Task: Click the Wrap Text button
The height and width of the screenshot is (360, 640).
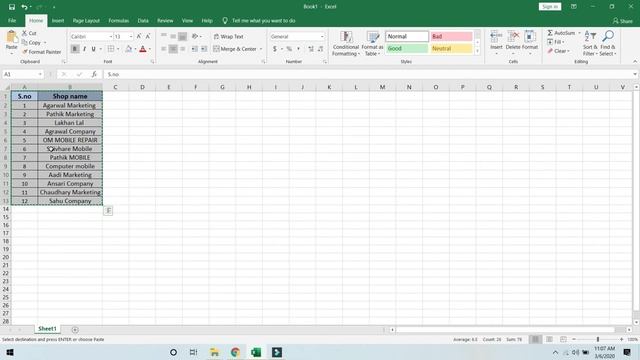Action: (229, 36)
